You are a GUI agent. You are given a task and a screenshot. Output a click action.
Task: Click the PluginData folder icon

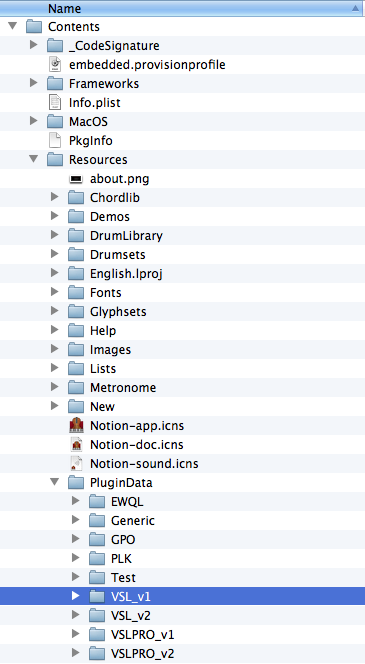pyautogui.click(x=76, y=483)
